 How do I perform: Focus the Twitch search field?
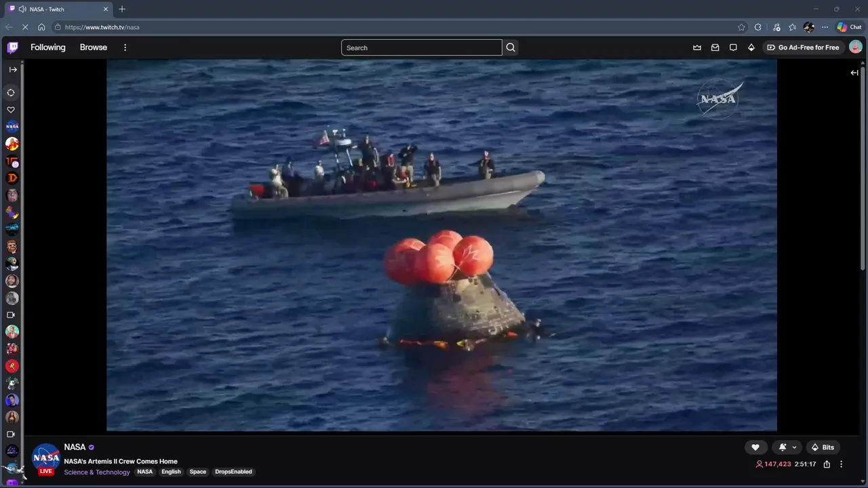point(421,47)
